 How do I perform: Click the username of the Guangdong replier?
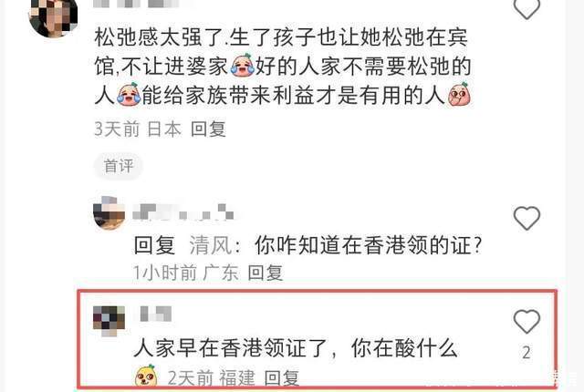183,212
